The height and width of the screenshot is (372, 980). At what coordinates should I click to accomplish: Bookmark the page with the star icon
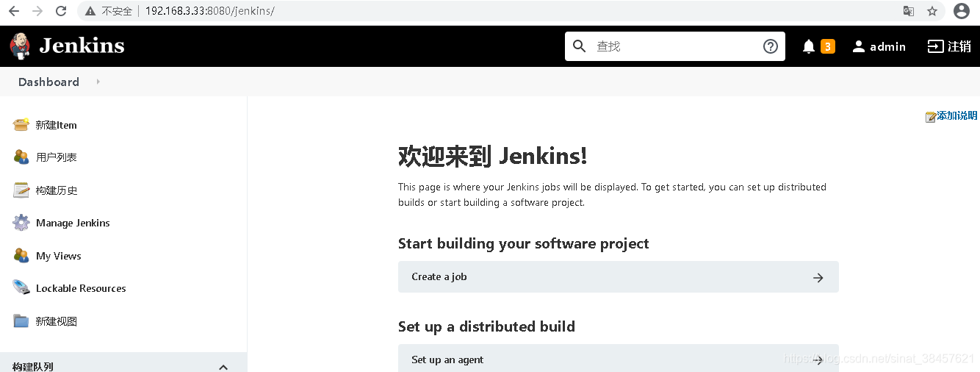(x=932, y=11)
